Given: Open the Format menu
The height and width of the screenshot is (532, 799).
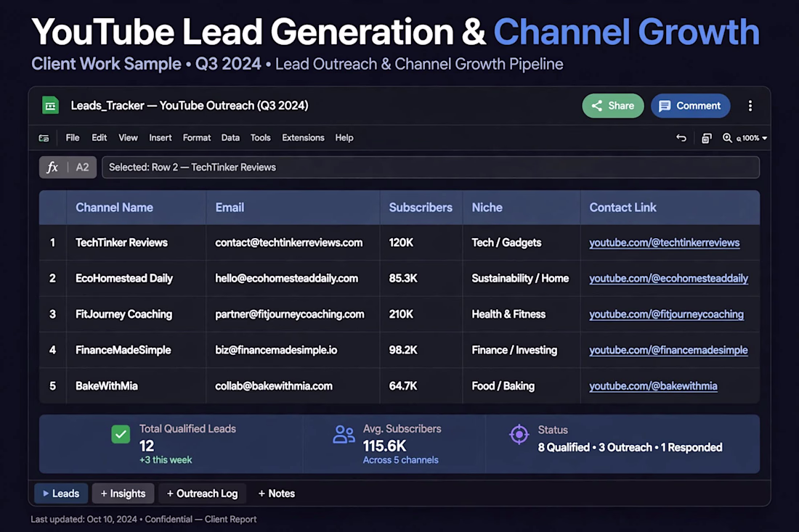Looking at the screenshot, I should (x=197, y=138).
